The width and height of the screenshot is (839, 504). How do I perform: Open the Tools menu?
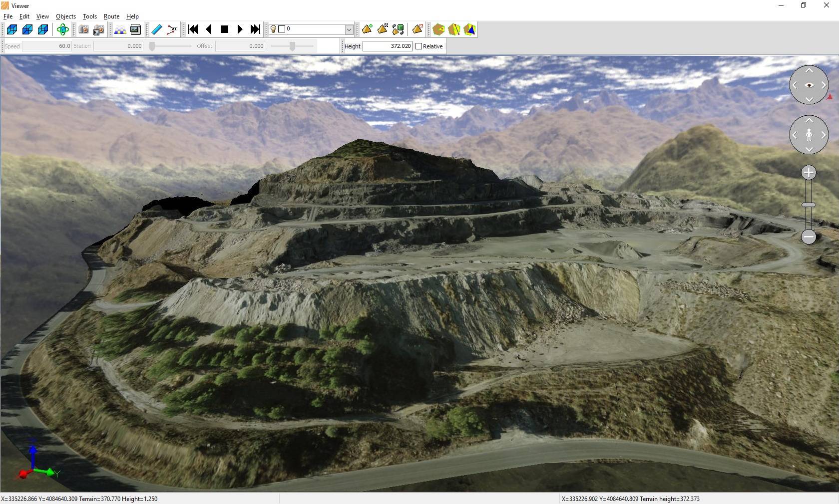click(x=90, y=16)
